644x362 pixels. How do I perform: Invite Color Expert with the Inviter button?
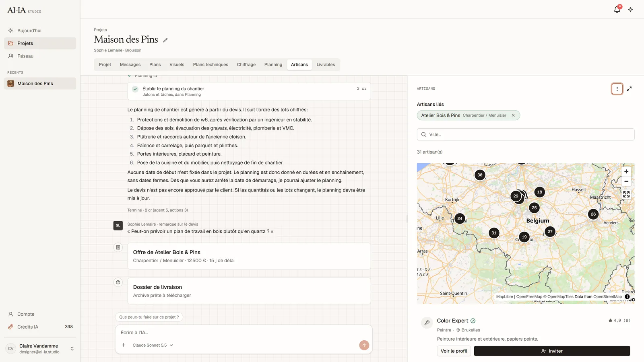552,351
